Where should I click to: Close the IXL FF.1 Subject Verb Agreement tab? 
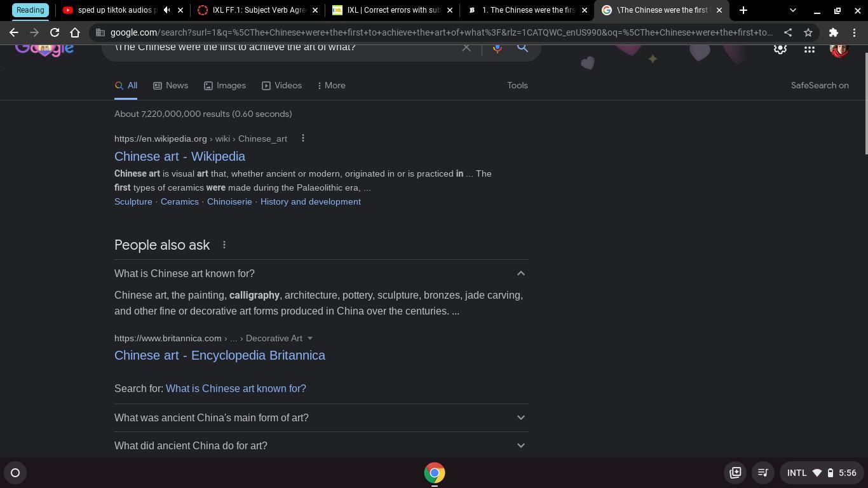315,10
